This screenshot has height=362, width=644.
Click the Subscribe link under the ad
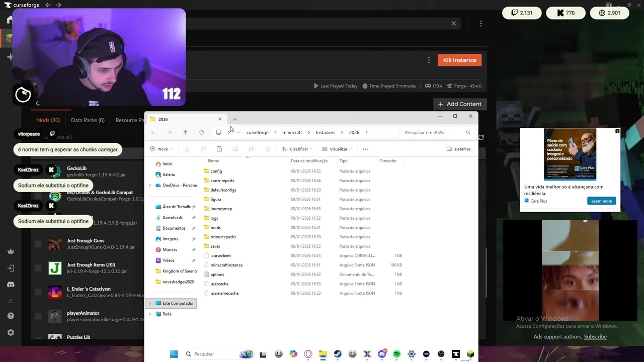click(595, 337)
